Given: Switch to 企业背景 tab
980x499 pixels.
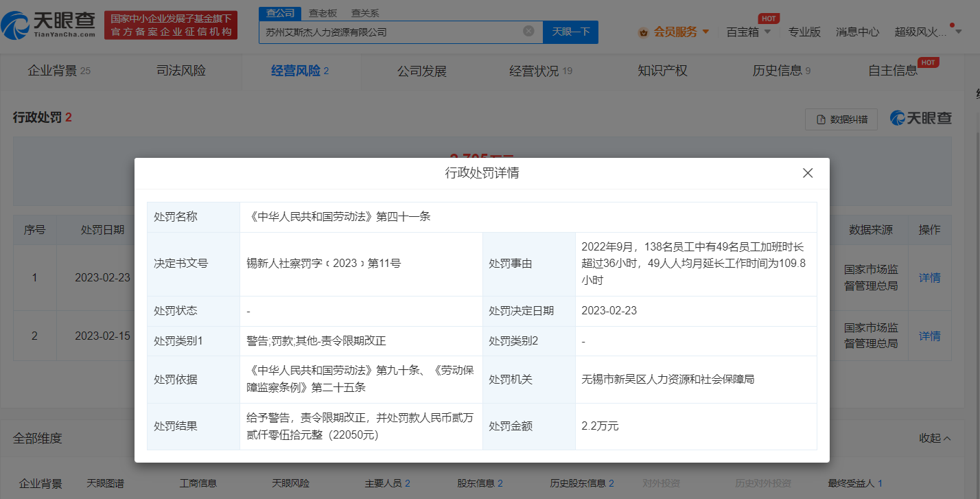Looking at the screenshot, I should [58, 71].
